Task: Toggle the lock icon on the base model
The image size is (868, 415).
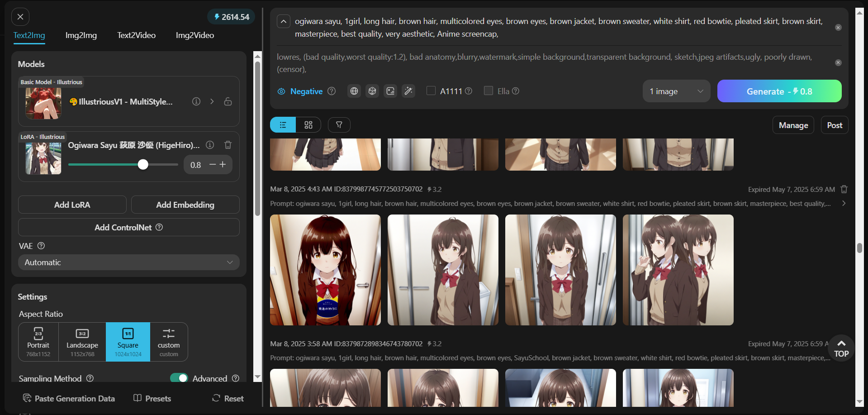Action: (228, 101)
